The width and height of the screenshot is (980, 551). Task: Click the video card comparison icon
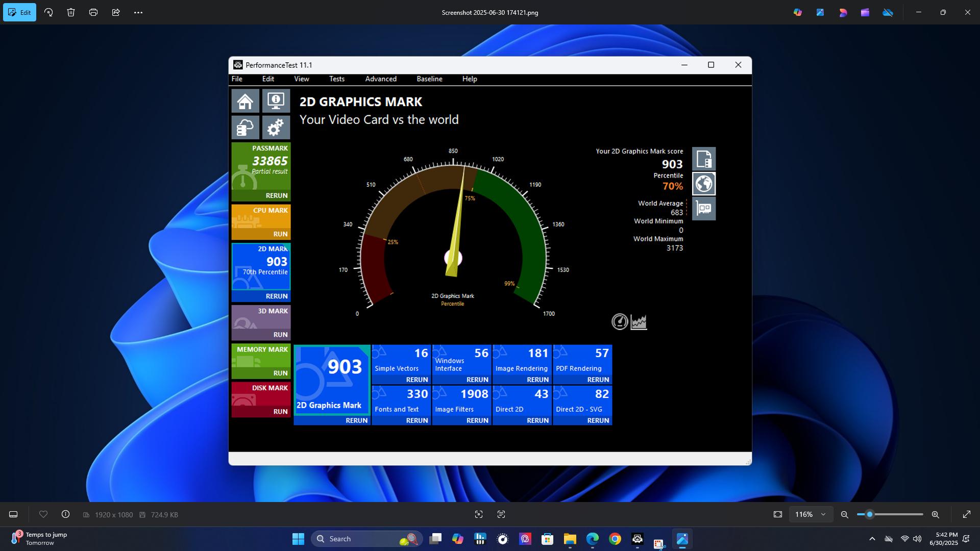[x=704, y=209]
